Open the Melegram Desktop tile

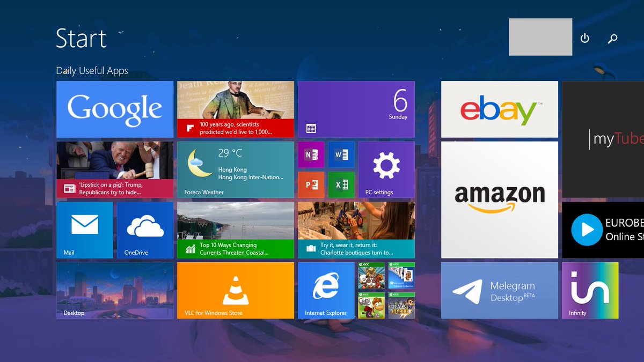coord(500,290)
